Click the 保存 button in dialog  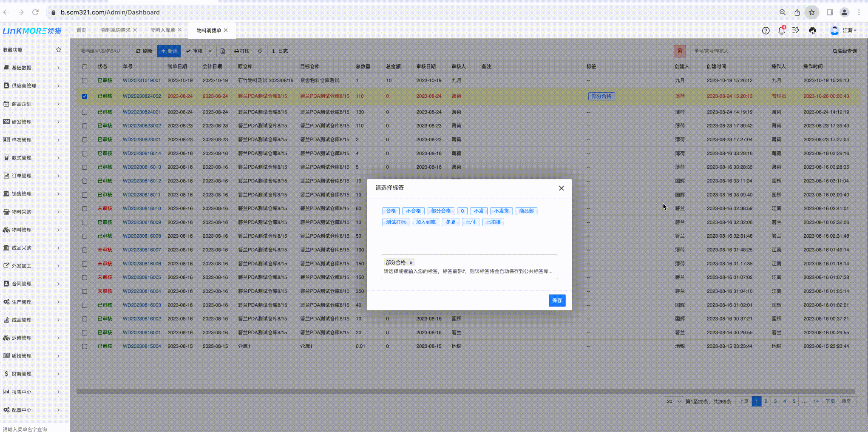(x=556, y=301)
